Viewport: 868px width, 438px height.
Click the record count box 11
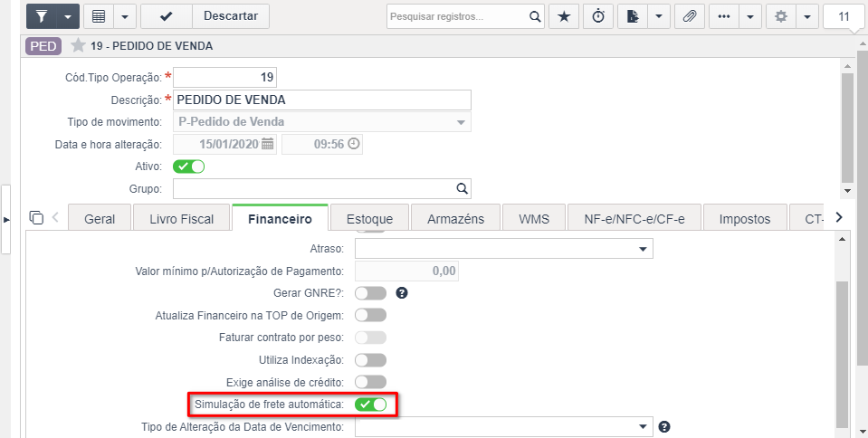pyautogui.click(x=844, y=16)
